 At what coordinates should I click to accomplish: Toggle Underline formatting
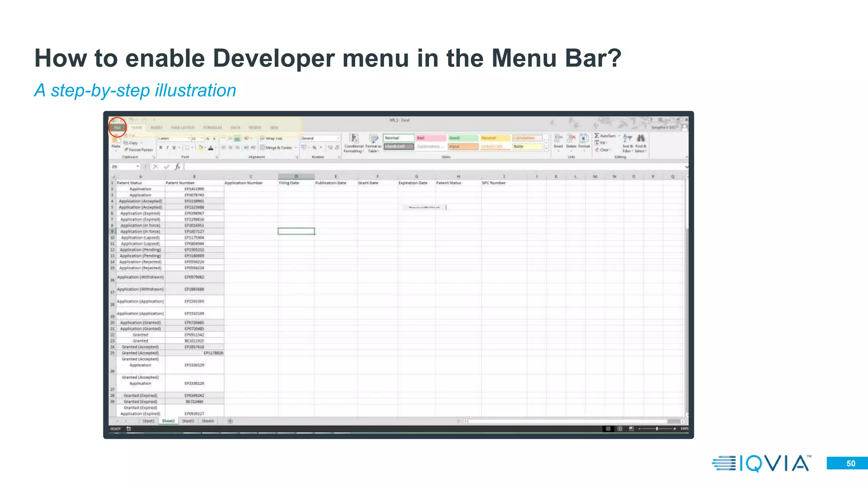174,148
